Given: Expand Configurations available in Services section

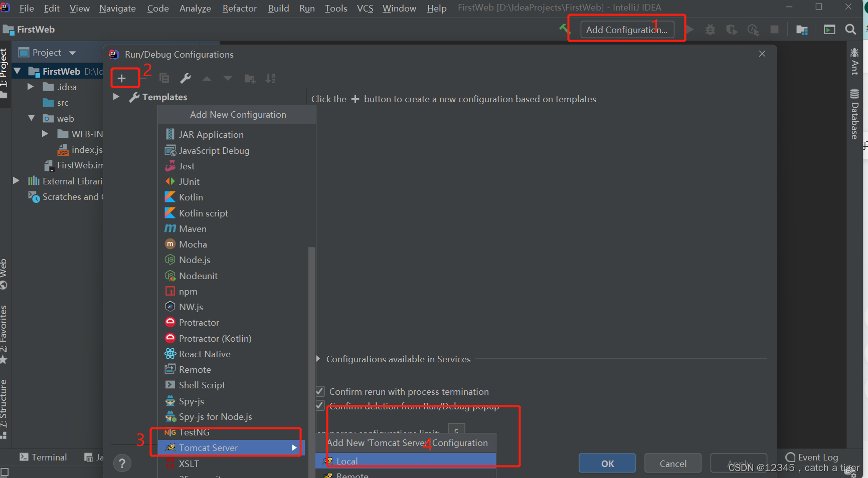Looking at the screenshot, I should [x=318, y=359].
